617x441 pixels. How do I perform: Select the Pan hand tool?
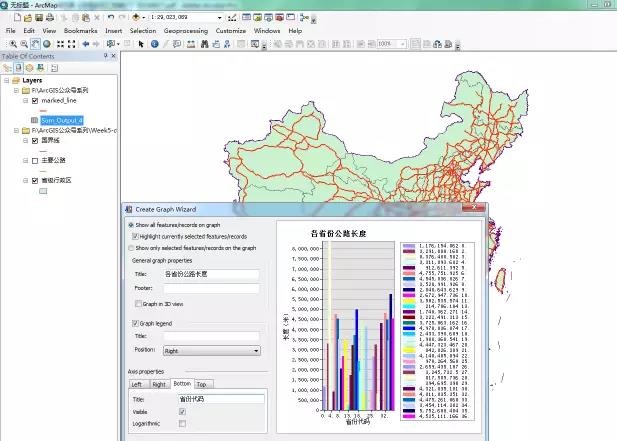pos(35,44)
